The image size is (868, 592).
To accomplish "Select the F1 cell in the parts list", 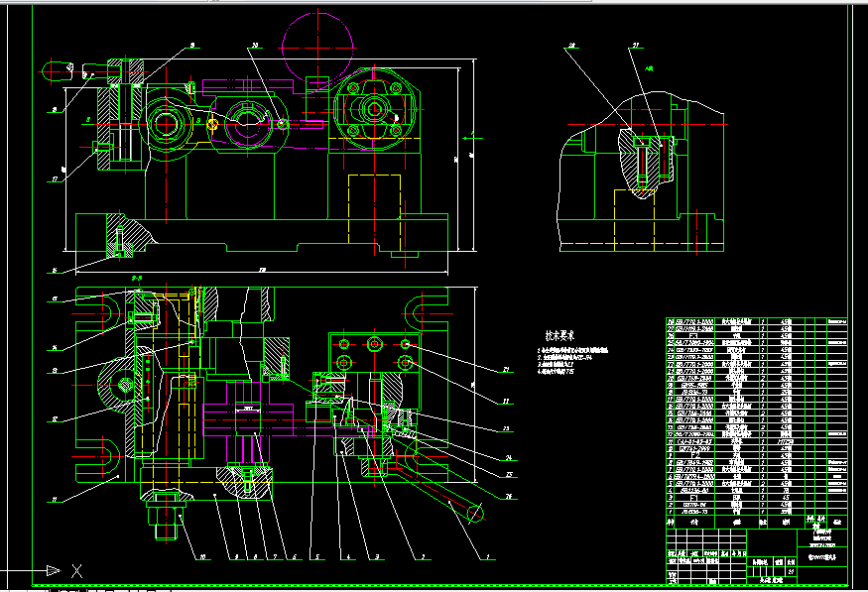I will tap(694, 498).
